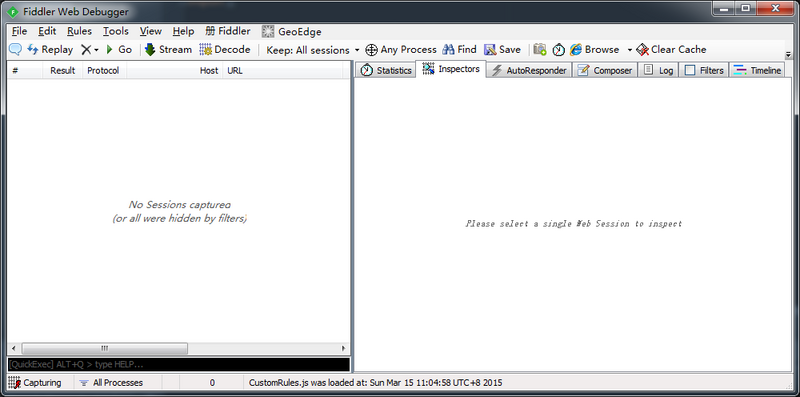Click the camera screenshot icon
Viewport: 800px width, 397px height.
540,49
